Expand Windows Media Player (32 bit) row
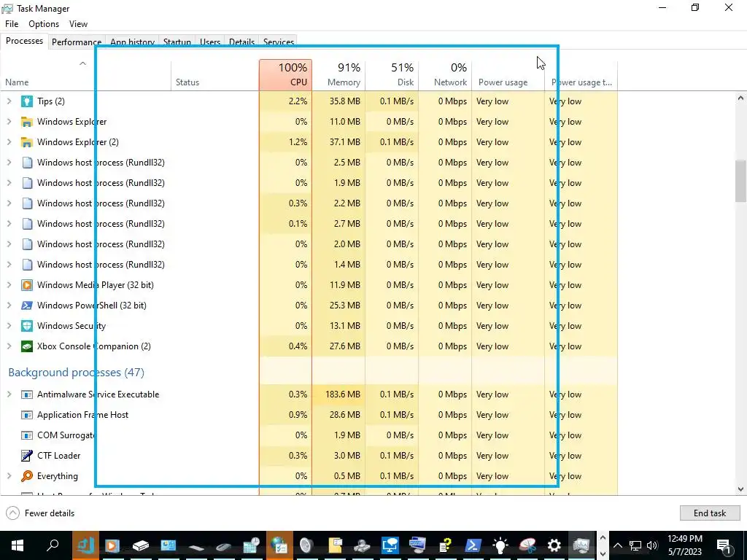Screen dimensions: 747x560 [x=9, y=285]
